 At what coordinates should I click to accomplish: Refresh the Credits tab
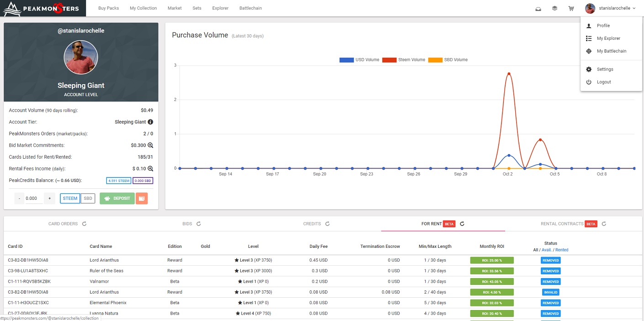coord(327,224)
